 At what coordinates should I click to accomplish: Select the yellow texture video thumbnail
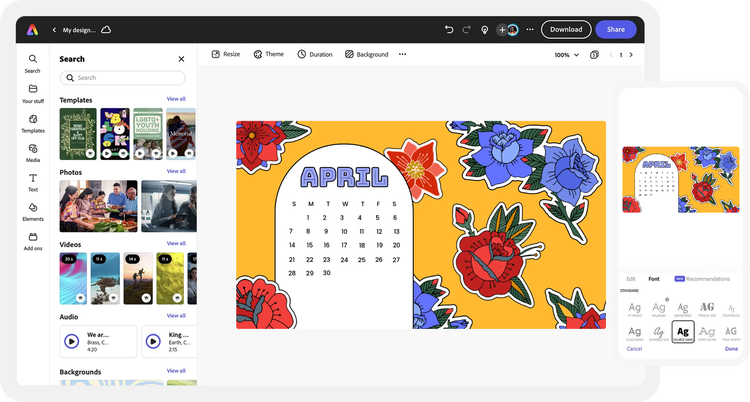170,279
